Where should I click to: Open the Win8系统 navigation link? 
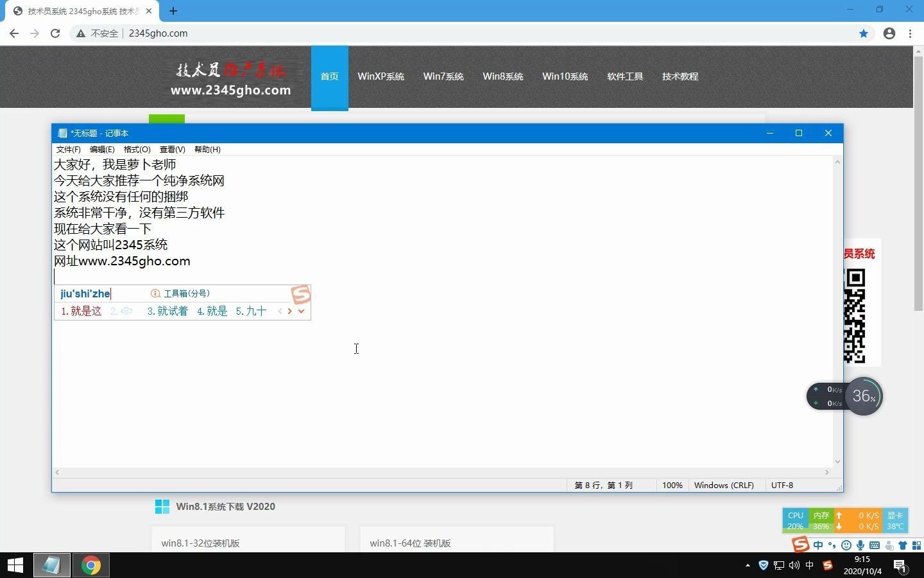tap(503, 76)
